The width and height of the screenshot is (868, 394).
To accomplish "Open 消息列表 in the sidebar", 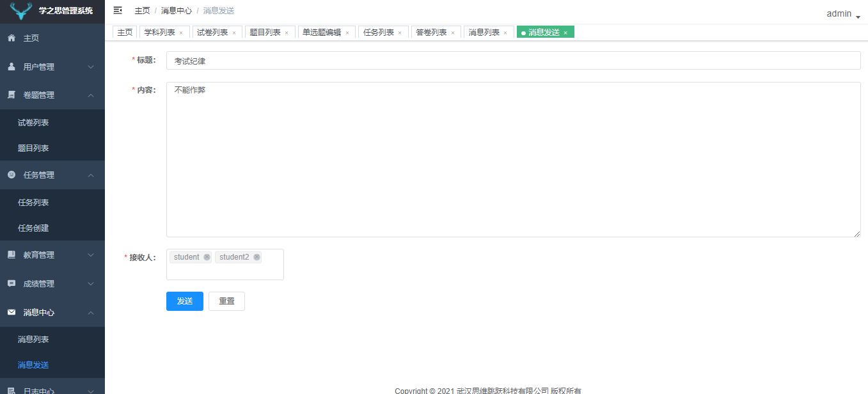I will pyautogui.click(x=52, y=340).
